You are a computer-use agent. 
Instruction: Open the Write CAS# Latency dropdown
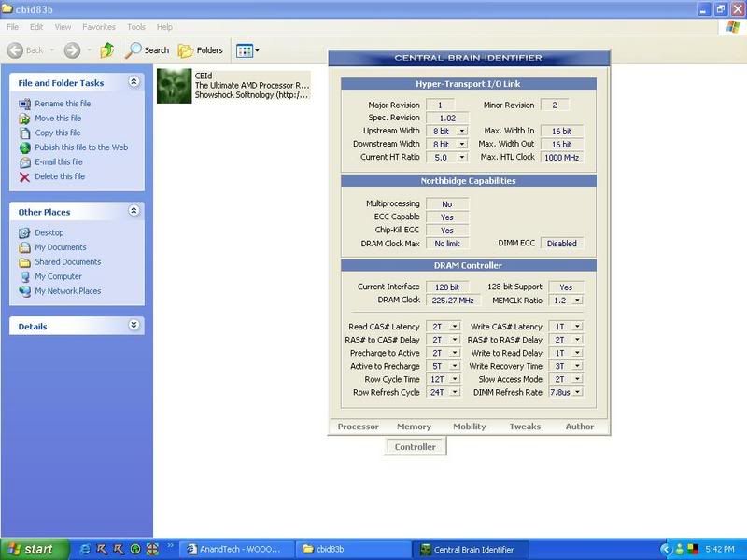coord(577,327)
